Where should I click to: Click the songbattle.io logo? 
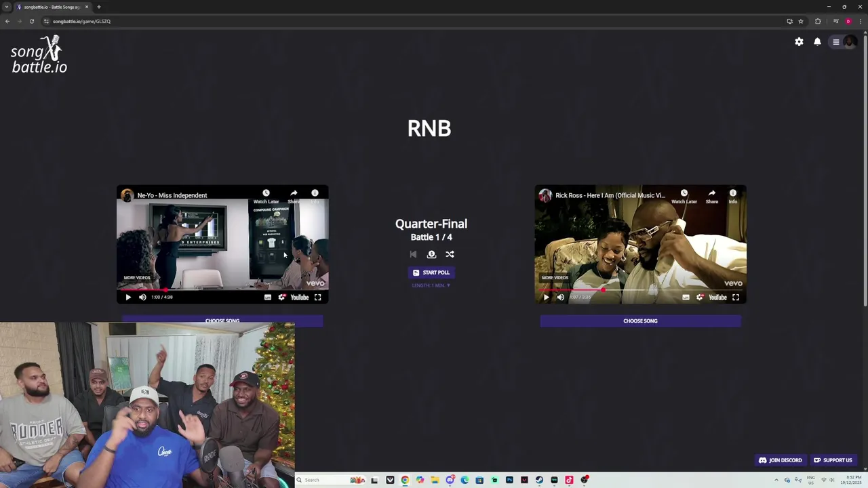pyautogui.click(x=39, y=54)
